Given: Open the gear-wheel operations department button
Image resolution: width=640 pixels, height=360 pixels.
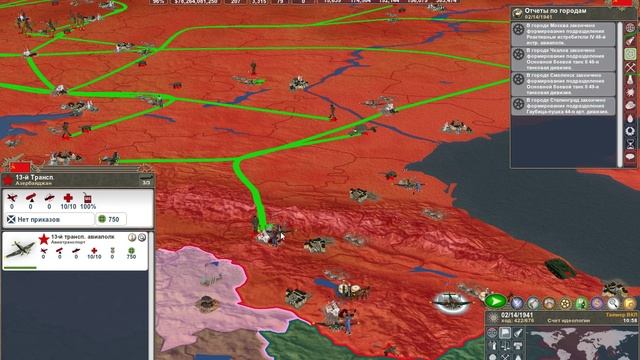Looking at the screenshot, I should (x=565, y=303).
